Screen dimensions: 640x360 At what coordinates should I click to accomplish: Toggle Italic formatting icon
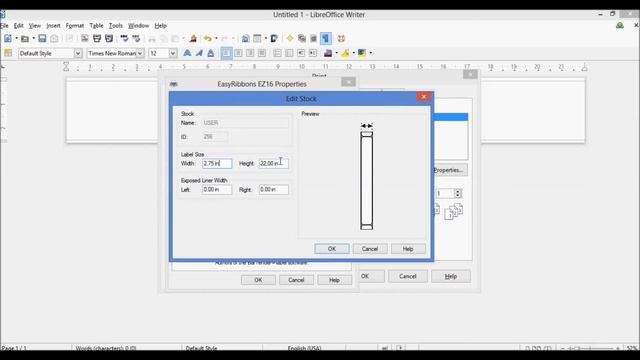[199, 53]
